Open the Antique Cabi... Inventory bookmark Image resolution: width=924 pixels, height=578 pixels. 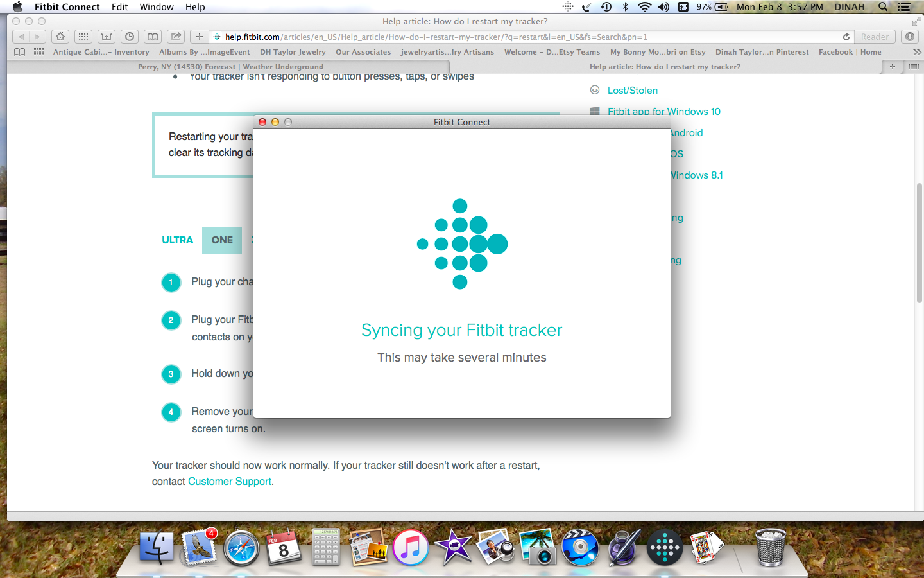pos(101,52)
